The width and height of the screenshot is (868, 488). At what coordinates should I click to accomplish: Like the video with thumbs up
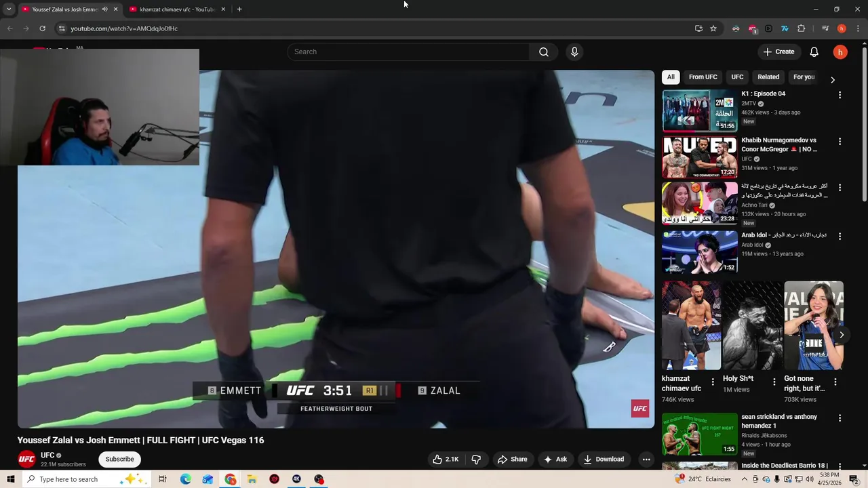click(446, 460)
